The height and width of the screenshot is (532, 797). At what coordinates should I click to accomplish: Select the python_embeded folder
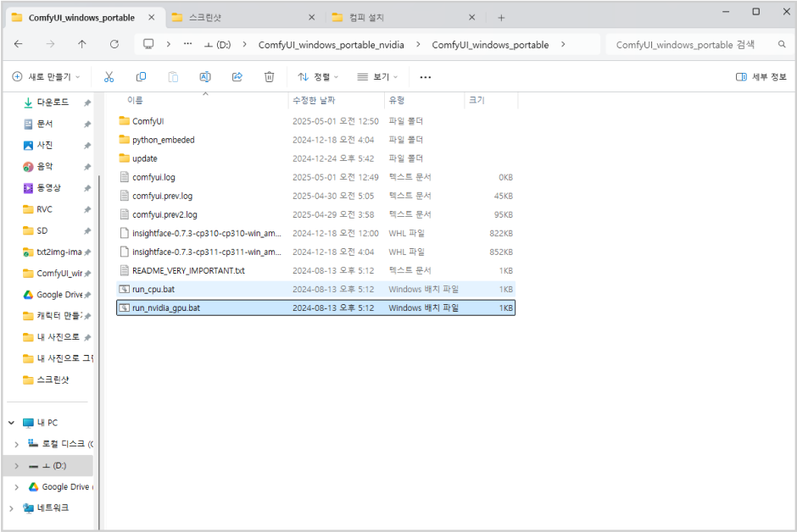315,140
